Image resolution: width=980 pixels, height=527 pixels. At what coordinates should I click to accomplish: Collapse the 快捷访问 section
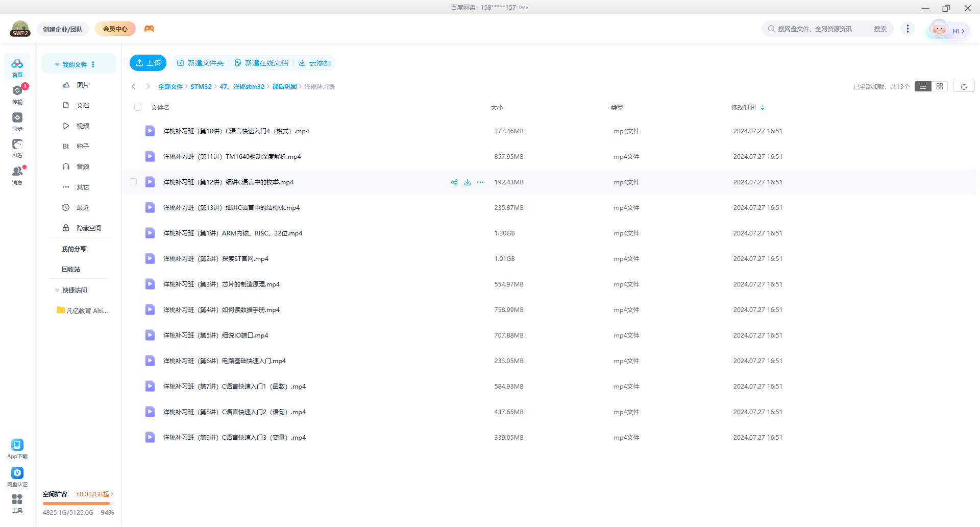[x=57, y=291]
